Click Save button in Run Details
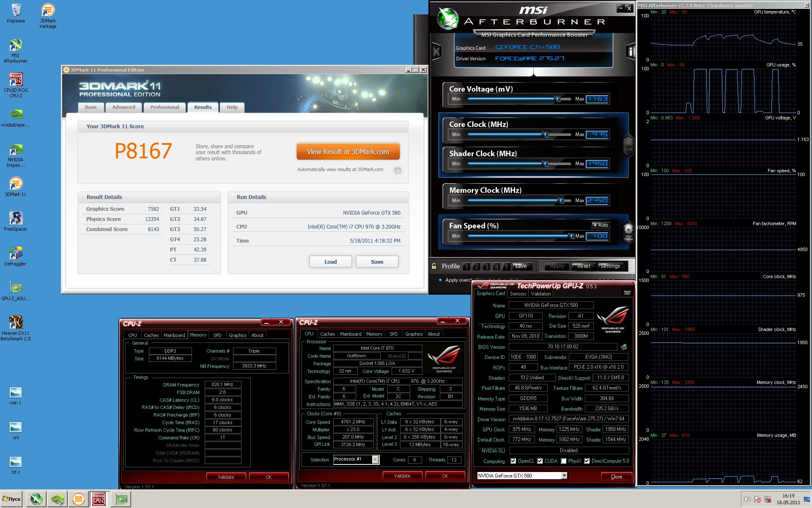Screen dimensions: 812x508 point(377,262)
